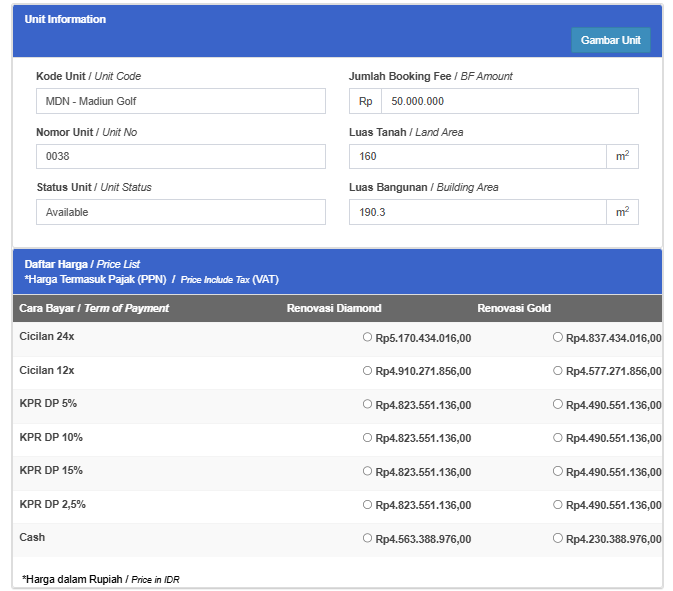Open the Gambar Unit button
The image size is (673, 591).
610,40
